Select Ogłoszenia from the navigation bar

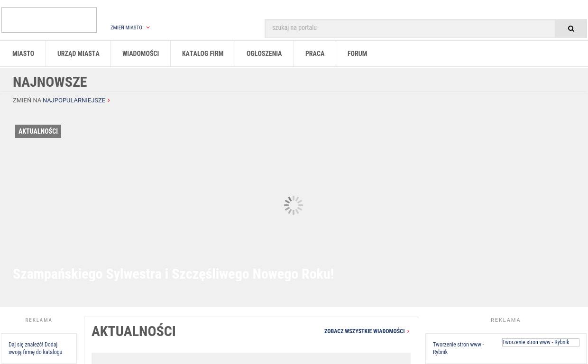264,54
